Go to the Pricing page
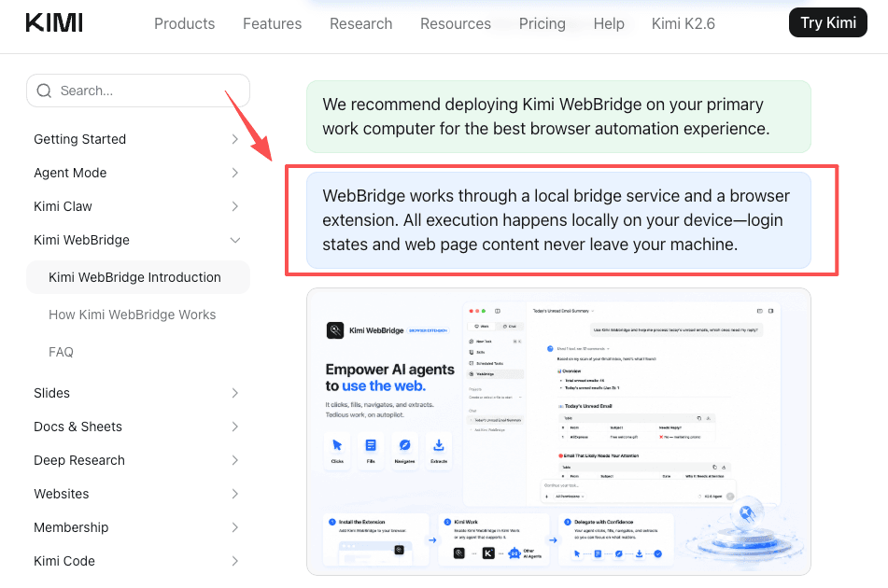This screenshot has height=588, width=888. (x=543, y=23)
